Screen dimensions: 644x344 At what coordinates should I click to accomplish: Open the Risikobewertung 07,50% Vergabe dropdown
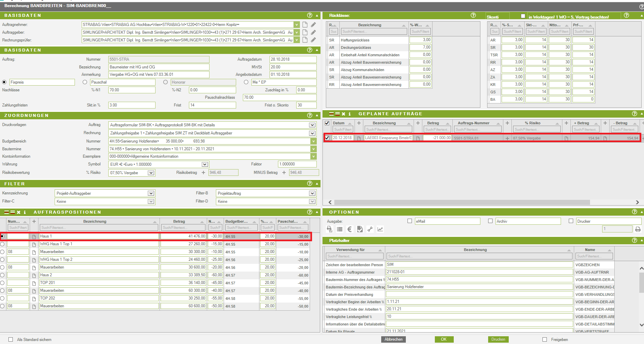click(151, 173)
